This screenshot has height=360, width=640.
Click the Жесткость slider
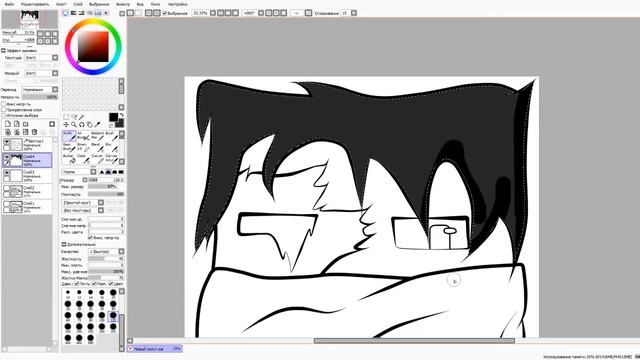coord(106,259)
